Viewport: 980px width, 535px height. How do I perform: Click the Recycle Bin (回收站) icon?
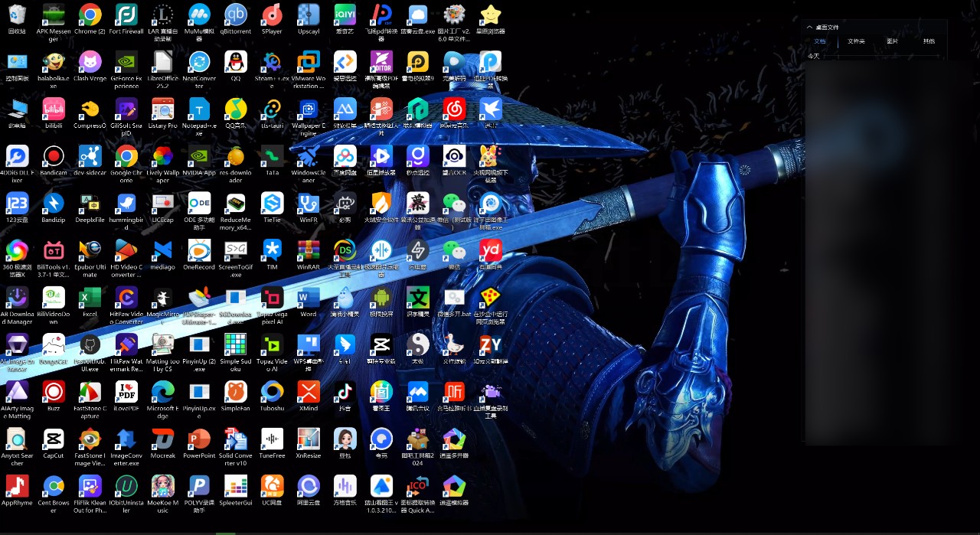coord(17,15)
